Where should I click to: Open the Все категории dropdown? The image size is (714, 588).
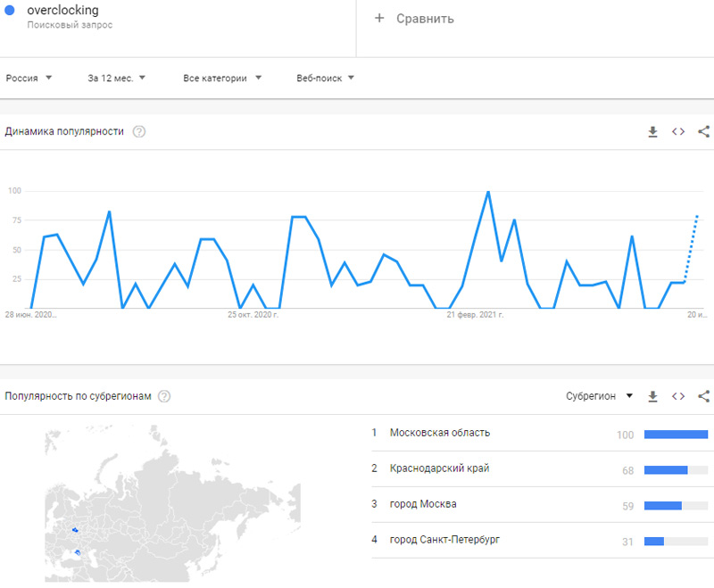(222, 78)
